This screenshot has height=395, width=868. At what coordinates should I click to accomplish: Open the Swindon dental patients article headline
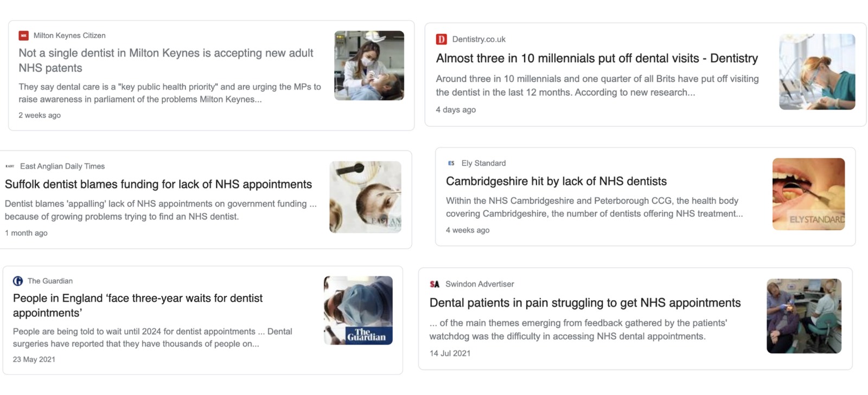pyautogui.click(x=585, y=303)
